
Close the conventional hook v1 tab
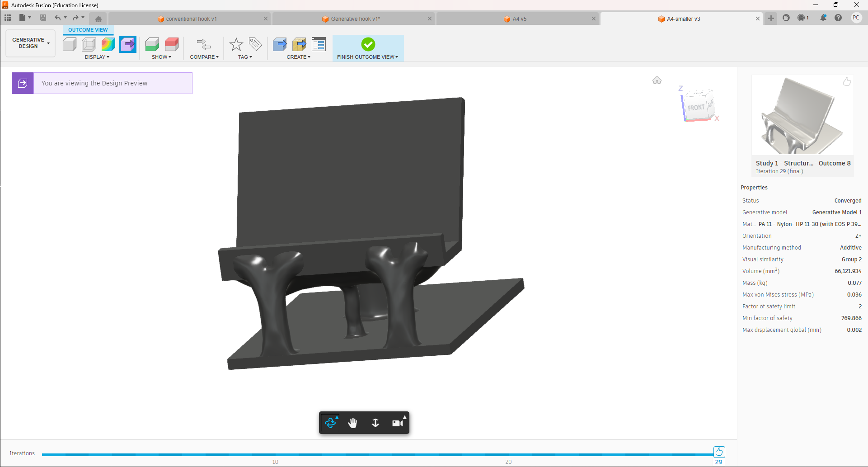pos(266,19)
